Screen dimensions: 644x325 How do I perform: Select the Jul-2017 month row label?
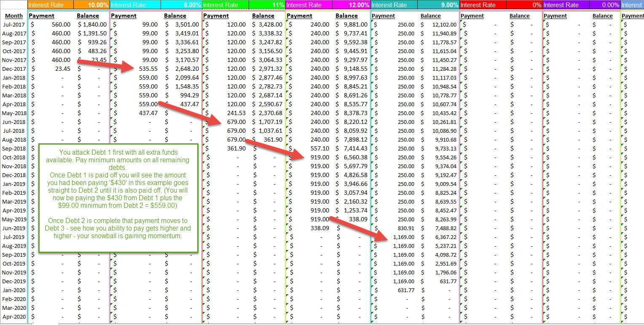14,24
